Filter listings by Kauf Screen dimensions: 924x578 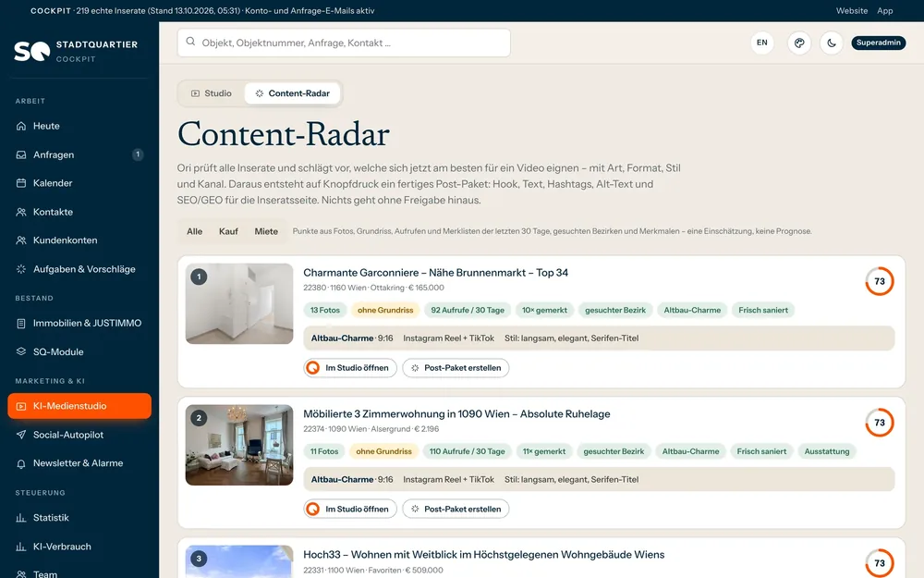tap(228, 232)
